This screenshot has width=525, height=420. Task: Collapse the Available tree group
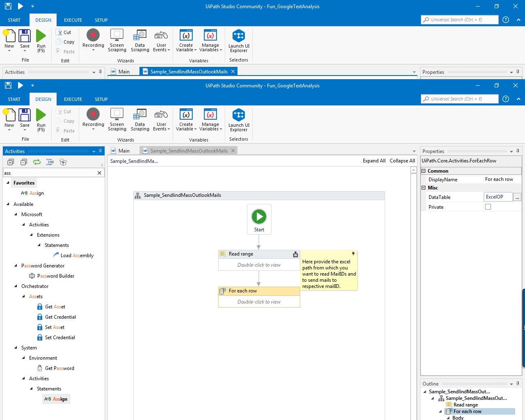click(8, 204)
